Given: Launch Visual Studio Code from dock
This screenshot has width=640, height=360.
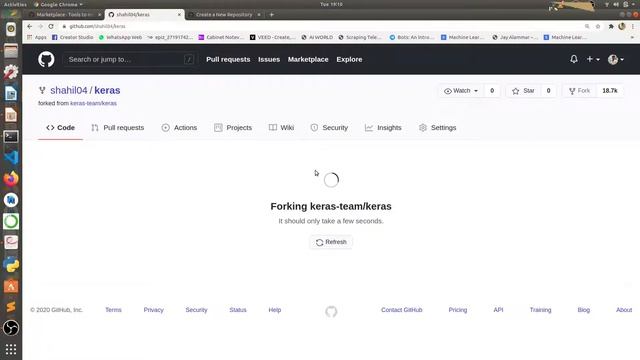Looking at the screenshot, I should [x=11, y=158].
